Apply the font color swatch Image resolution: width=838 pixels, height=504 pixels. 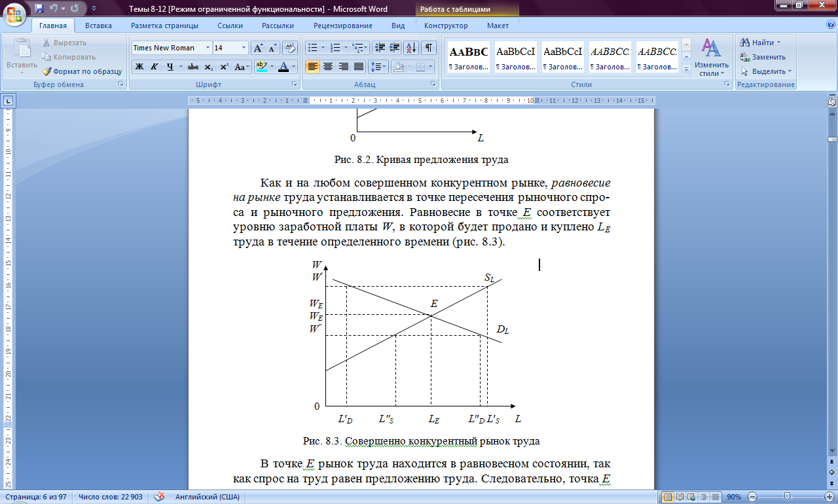(x=283, y=67)
